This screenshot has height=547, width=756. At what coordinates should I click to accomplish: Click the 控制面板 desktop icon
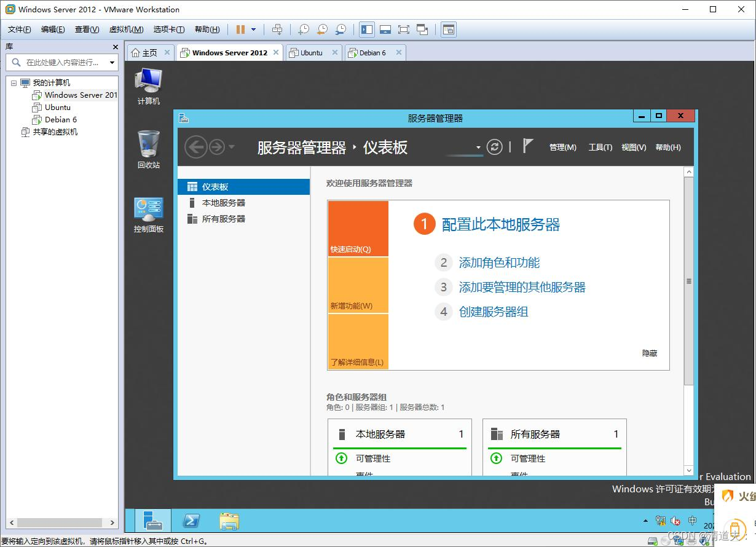click(148, 215)
